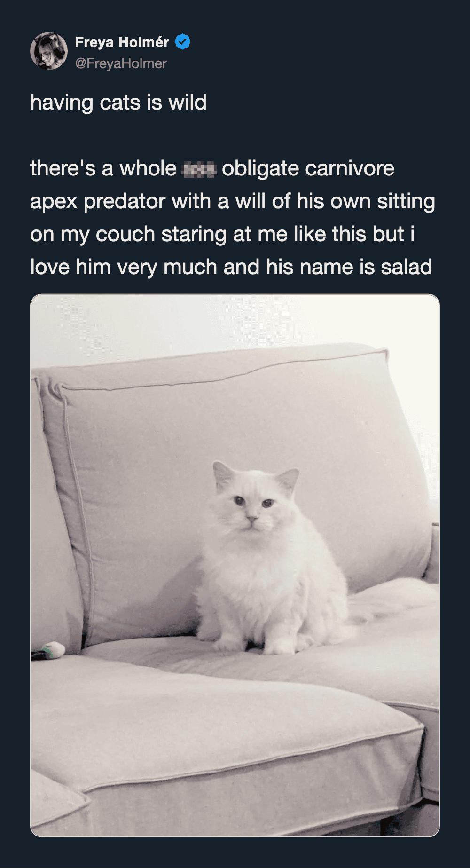The height and width of the screenshot is (868, 470).
Task: Select the line "having cats is wild"
Action: click(118, 103)
